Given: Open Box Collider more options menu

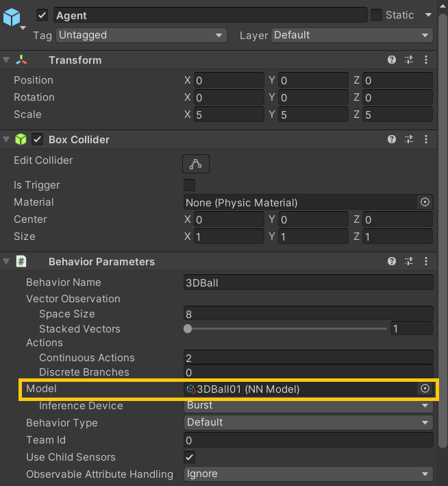Looking at the screenshot, I should pyautogui.click(x=426, y=139).
